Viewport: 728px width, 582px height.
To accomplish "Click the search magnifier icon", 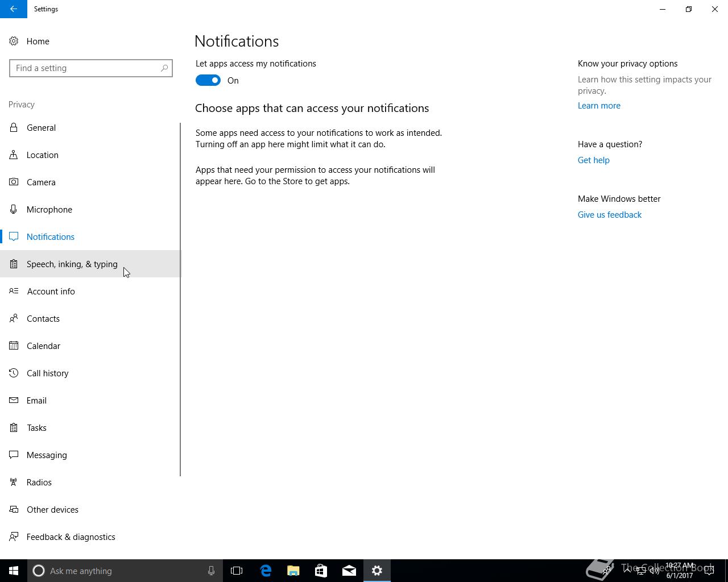I will coord(164,68).
